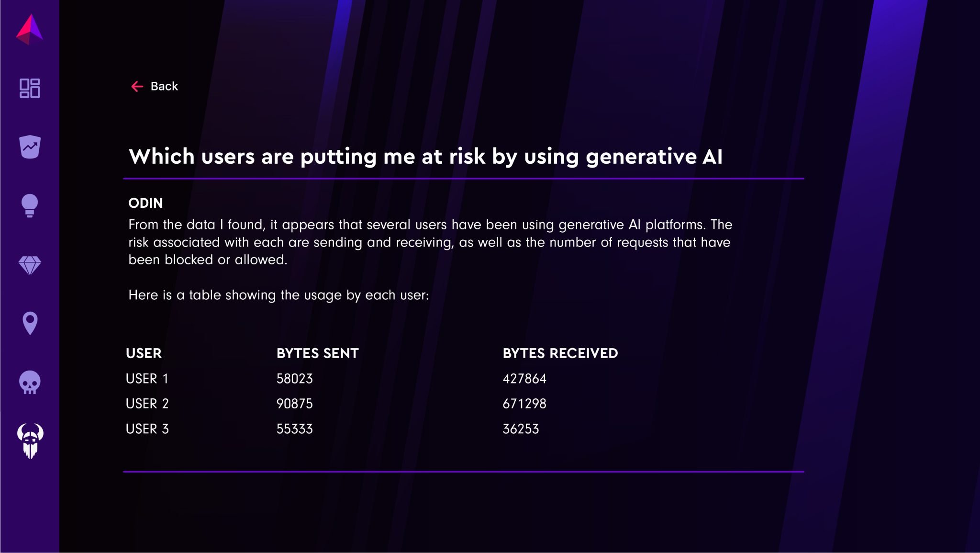Click the USER column header
Viewport: 980px width, 553px height.
144,353
